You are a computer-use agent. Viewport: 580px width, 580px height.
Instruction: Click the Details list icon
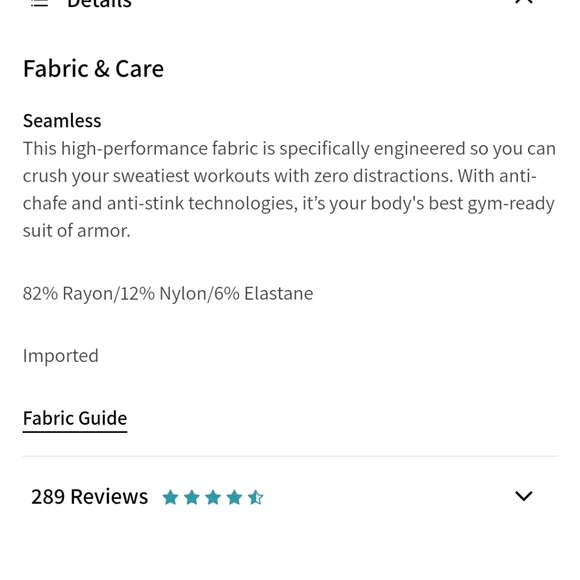pyautogui.click(x=39, y=3)
